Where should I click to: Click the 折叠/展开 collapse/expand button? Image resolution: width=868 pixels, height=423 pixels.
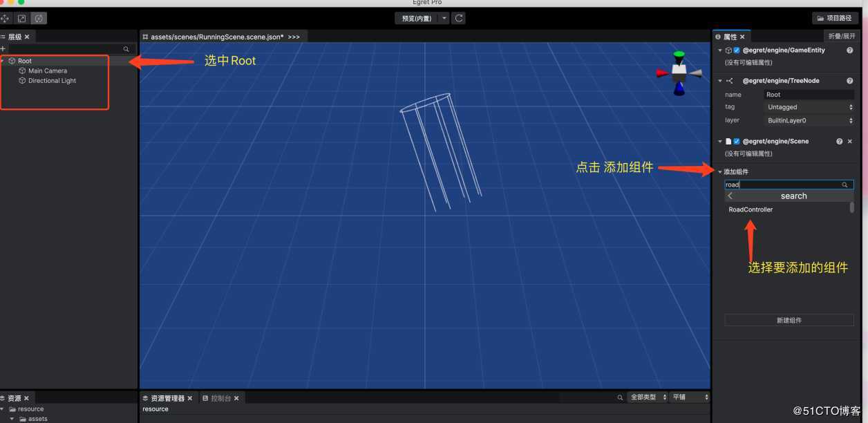click(842, 37)
